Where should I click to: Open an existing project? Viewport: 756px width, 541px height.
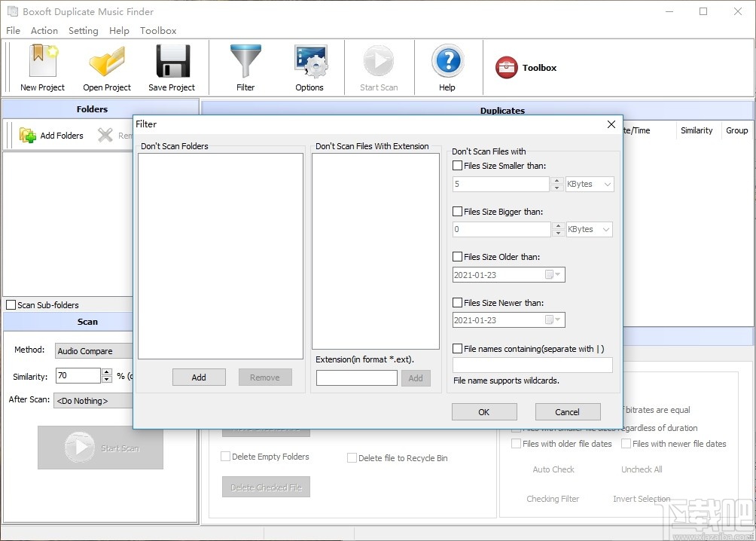[106, 67]
